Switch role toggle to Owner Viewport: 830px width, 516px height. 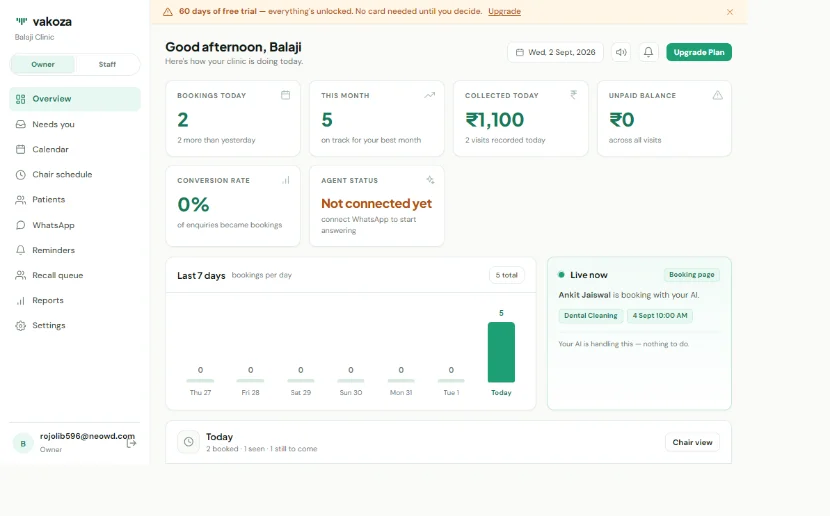[x=43, y=65]
